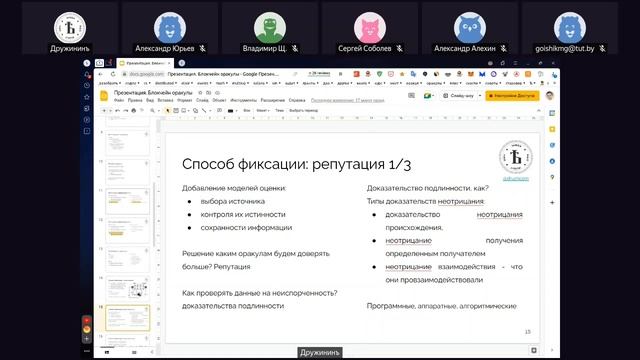640x360 pixels.
Task: Open the comment history icon
Action: coord(411,96)
